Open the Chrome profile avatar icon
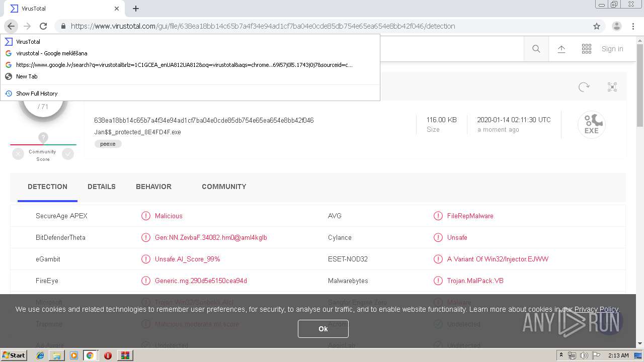Screen dimensions: 644x362 coord(616,26)
